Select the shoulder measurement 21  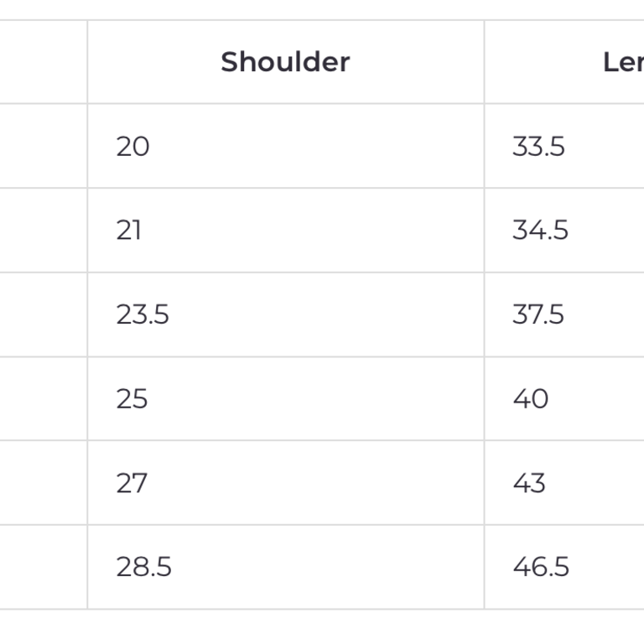[x=129, y=231]
